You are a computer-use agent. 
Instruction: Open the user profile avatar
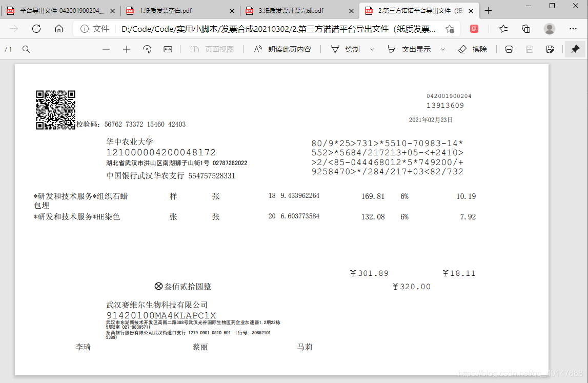(x=550, y=29)
